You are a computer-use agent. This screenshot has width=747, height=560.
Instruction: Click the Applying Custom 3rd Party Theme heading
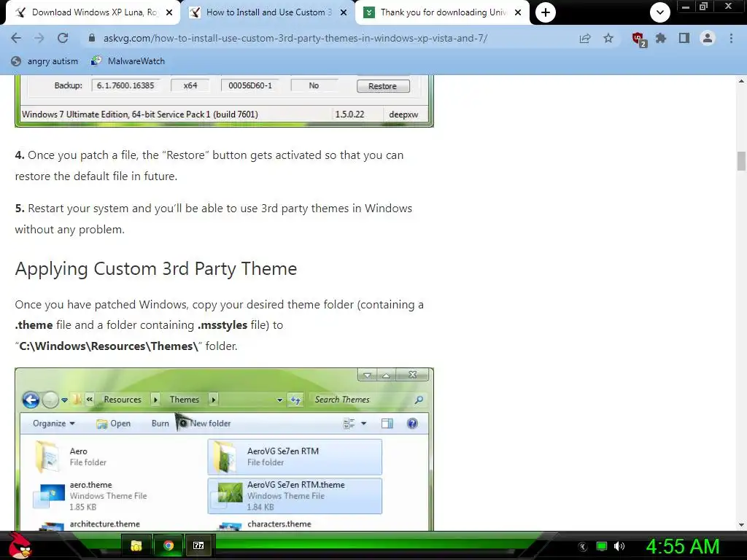click(156, 268)
